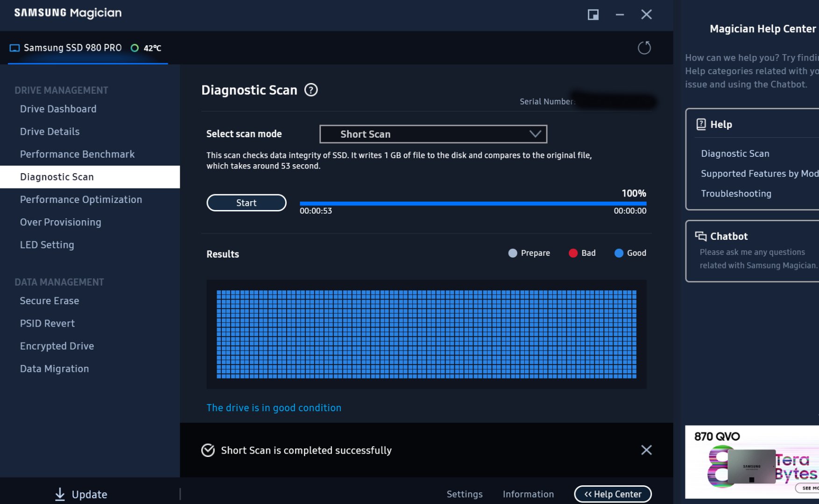Click the remaining time 00:00:00

click(x=630, y=211)
